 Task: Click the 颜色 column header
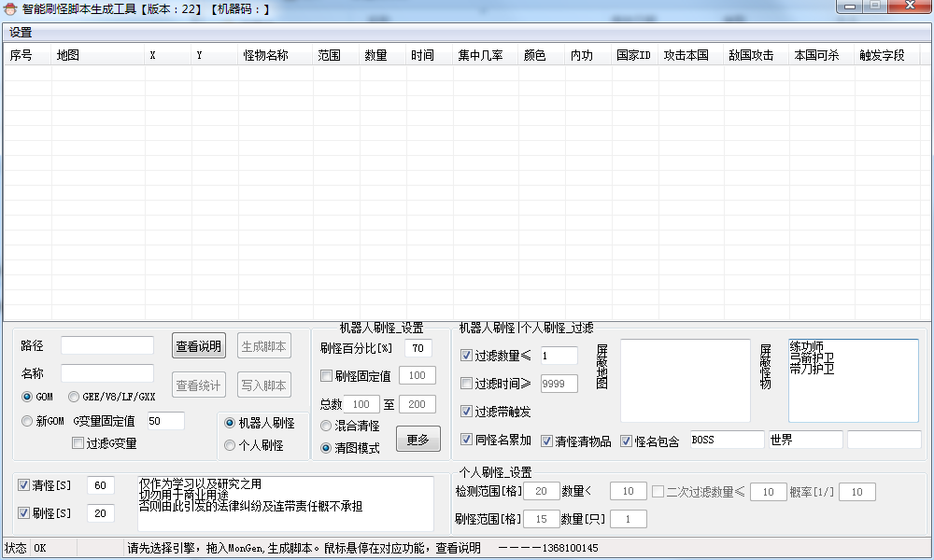coord(542,55)
